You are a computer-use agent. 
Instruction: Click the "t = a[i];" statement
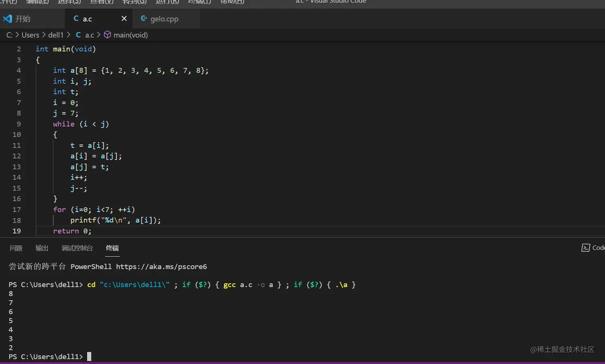point(90,146)
